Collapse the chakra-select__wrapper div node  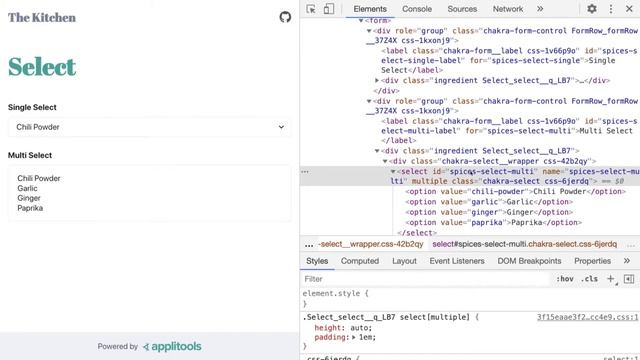[x=385, y=161]
